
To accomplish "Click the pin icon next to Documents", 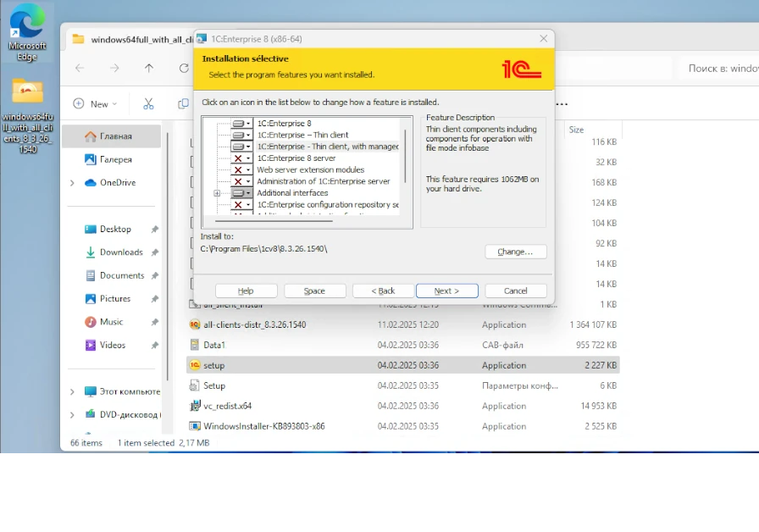I will [x=155, y=275].
